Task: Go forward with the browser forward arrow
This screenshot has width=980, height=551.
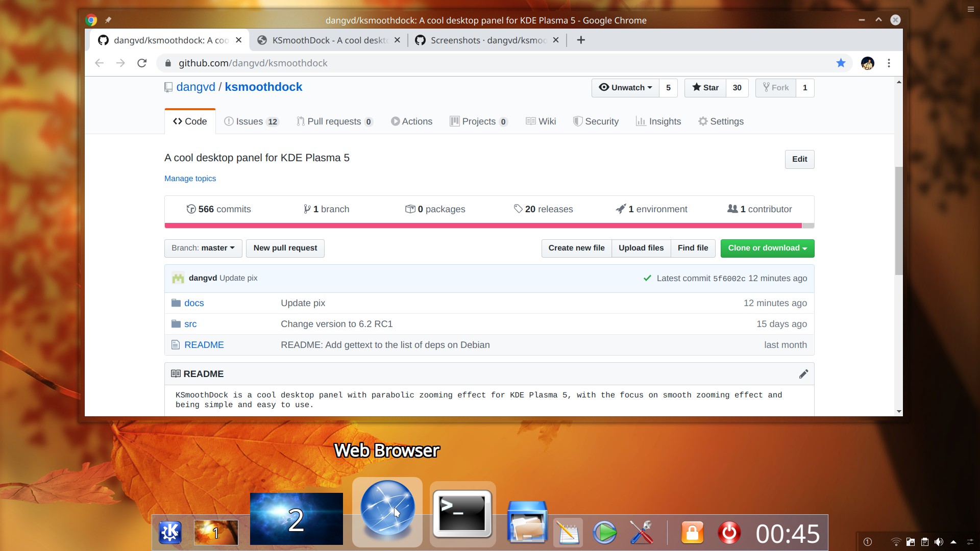Action: pos(120,63)
